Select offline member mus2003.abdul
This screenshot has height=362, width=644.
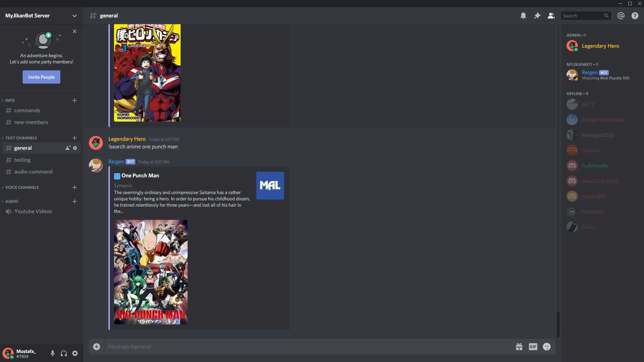click(x=602, y=181)
